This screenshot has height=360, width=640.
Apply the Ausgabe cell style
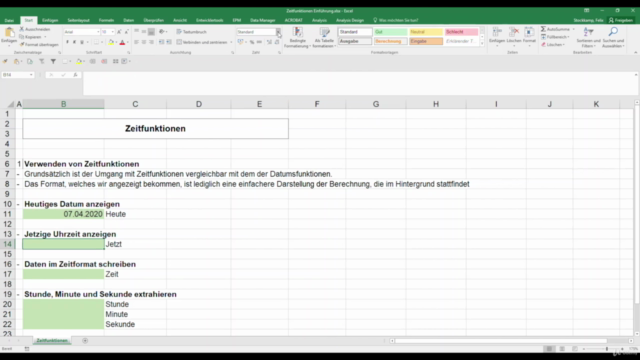click(x=355, y=41)
